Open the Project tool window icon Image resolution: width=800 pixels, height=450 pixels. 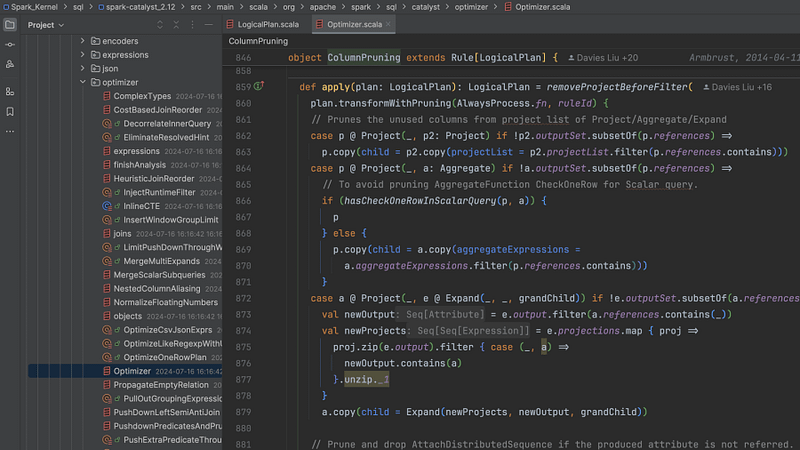(x=10, y=24)
